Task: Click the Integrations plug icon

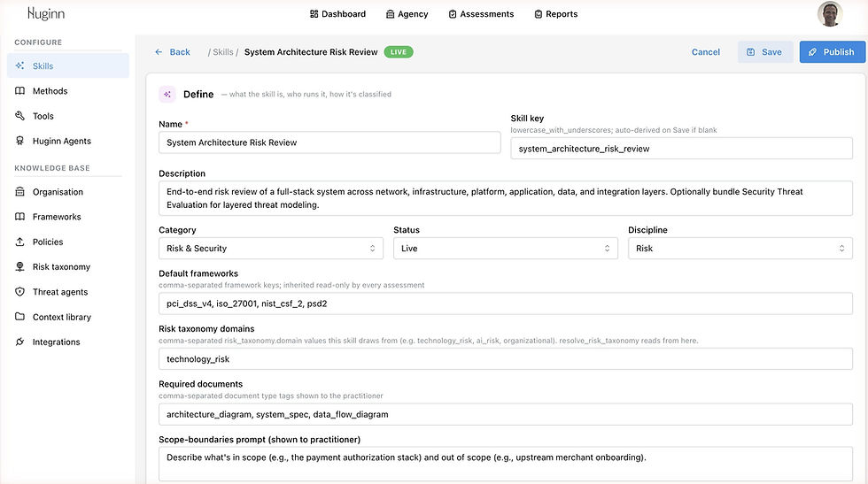Action: point(19,342)
